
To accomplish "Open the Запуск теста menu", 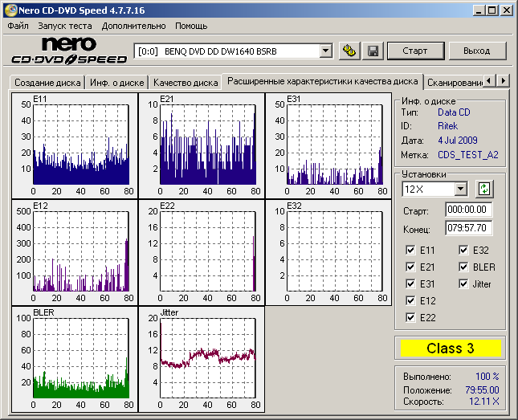I will click(64, 26).
